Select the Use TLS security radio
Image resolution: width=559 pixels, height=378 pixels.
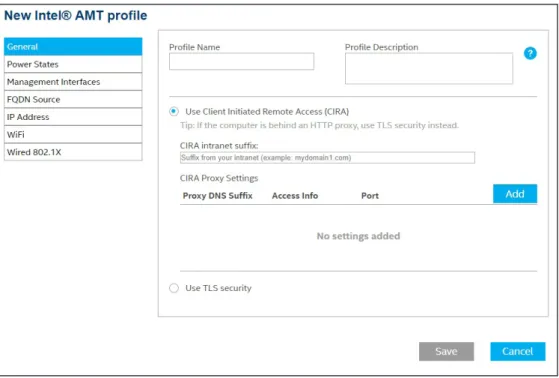pyautogui.click(x=174, y=288)
